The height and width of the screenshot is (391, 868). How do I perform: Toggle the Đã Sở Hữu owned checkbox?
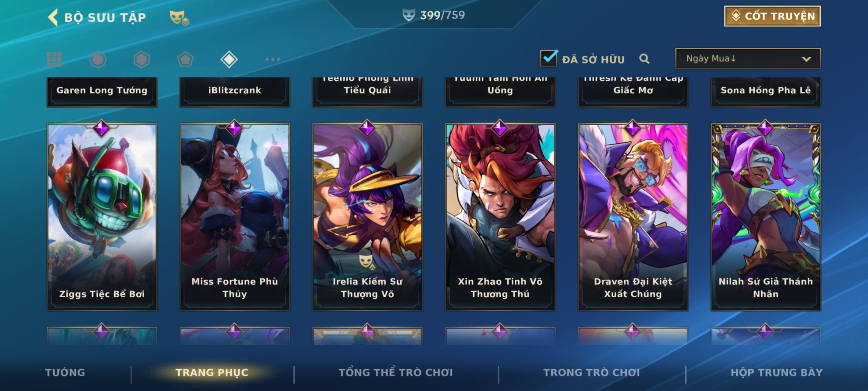[x=549, y=58]
